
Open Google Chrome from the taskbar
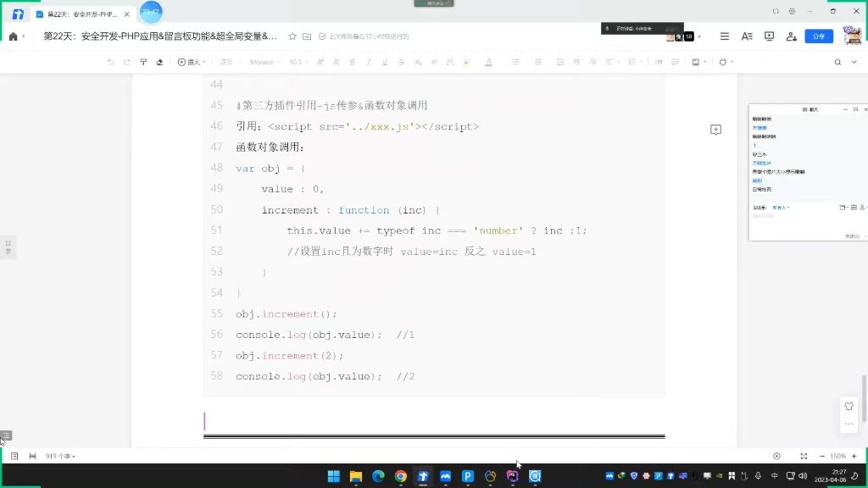point(401,476)
